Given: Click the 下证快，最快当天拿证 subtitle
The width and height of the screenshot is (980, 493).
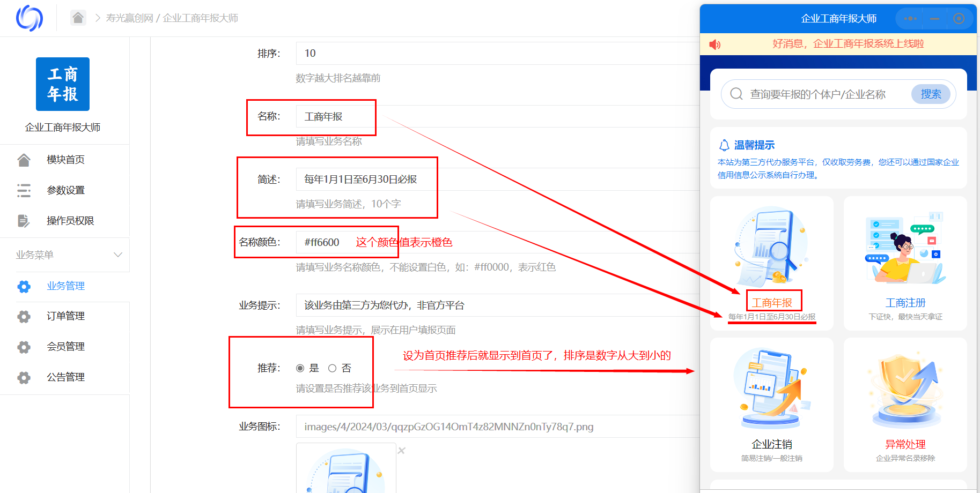Looking at the screenshot, I should (905, 317).
